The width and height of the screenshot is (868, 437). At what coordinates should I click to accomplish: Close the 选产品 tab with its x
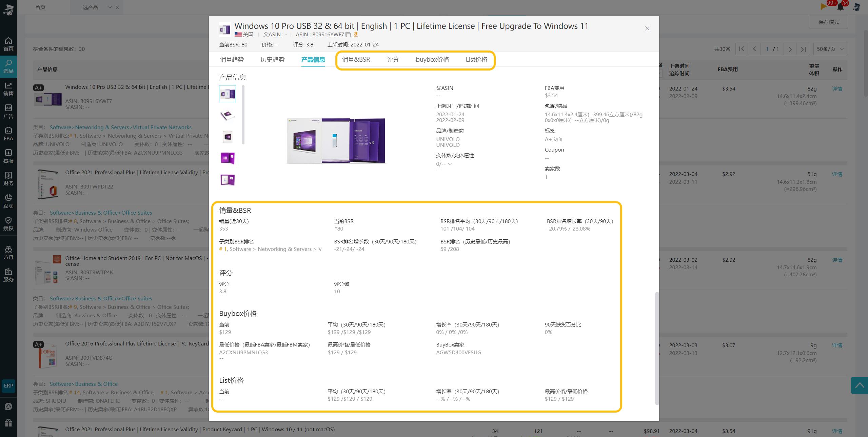click(117, 7)
